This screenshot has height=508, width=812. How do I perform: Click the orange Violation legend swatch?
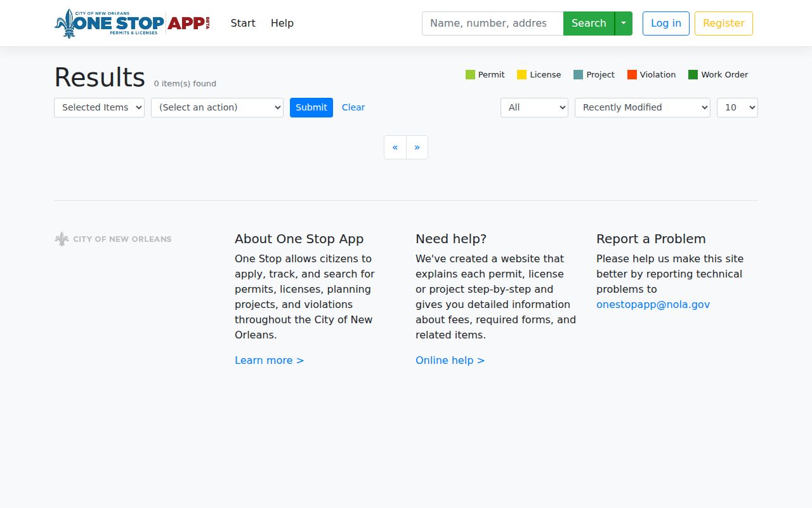[632, 75]
